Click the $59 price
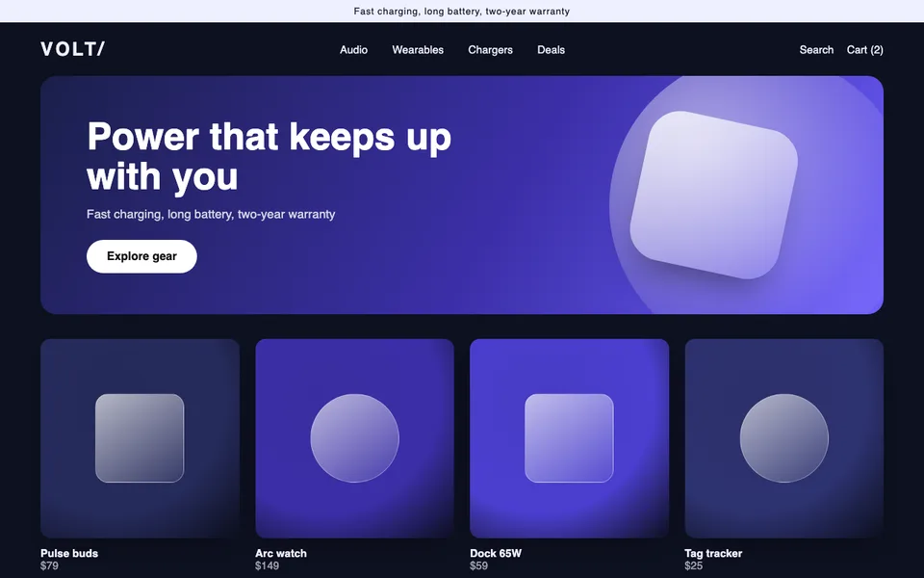Image resolution: width=924 pixels, height=578 pixels. [478, 566]
